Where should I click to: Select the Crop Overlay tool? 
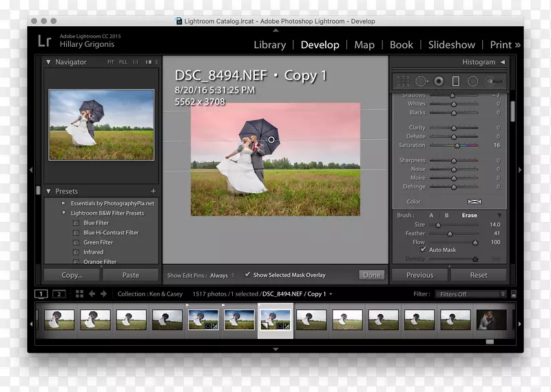[x=404, y=81]
